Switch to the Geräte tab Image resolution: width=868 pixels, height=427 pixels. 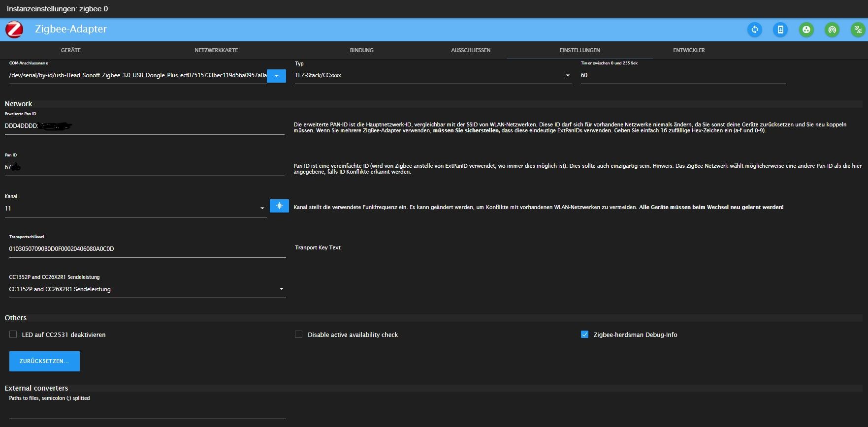point(71,50)
